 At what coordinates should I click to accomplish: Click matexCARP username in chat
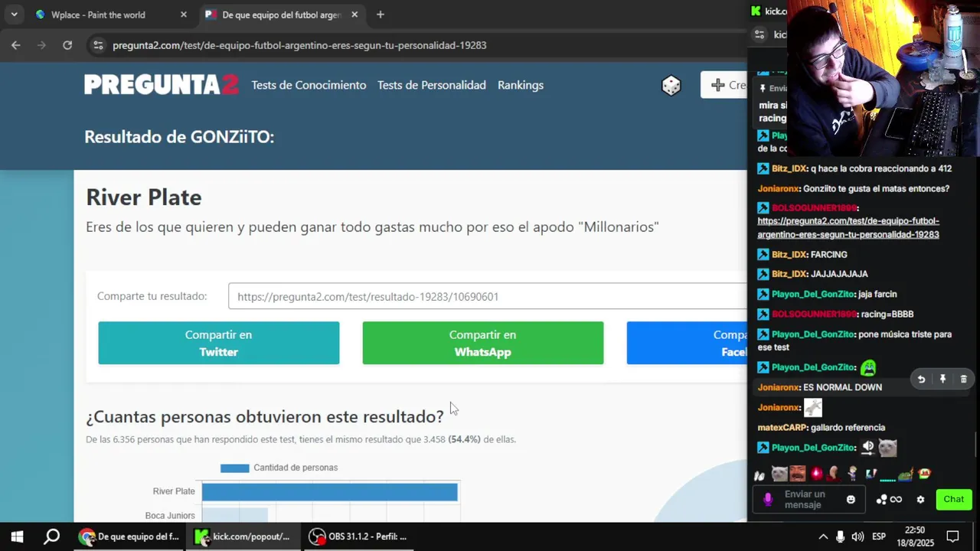coord(782,428)
